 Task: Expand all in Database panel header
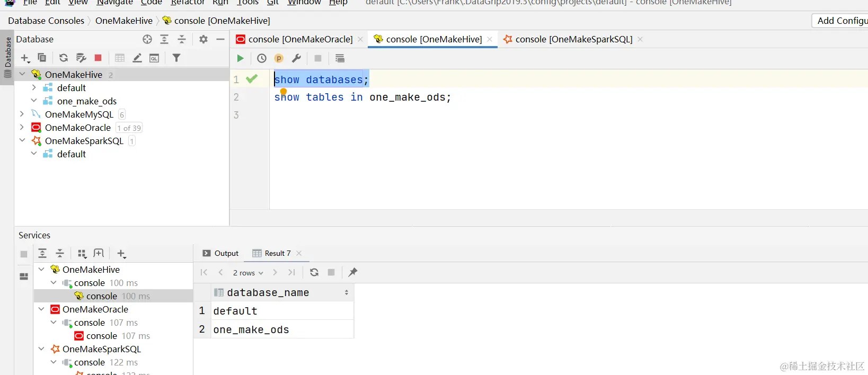(x=164, y=39)
